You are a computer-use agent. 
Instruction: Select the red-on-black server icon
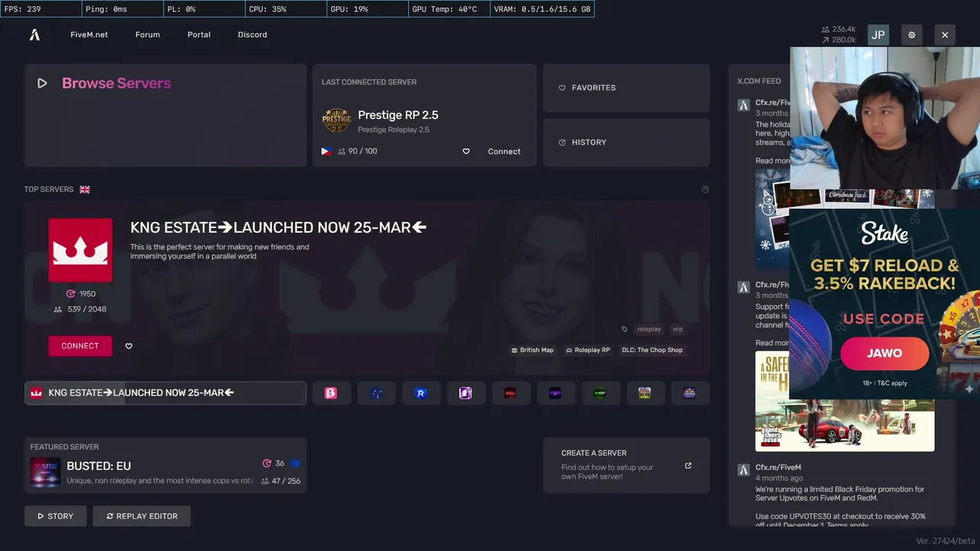coord(511,393)
